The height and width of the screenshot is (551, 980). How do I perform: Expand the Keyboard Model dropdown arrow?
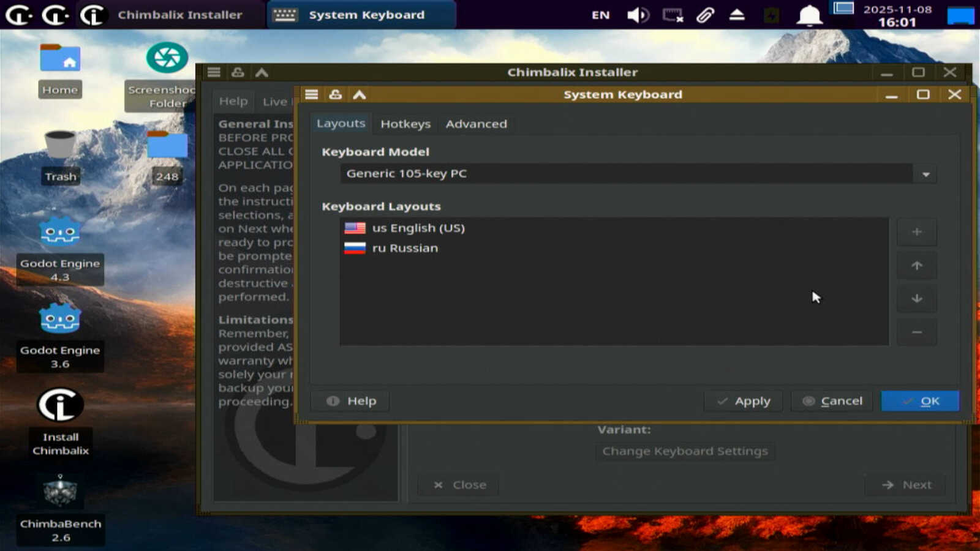click(925, 174)
